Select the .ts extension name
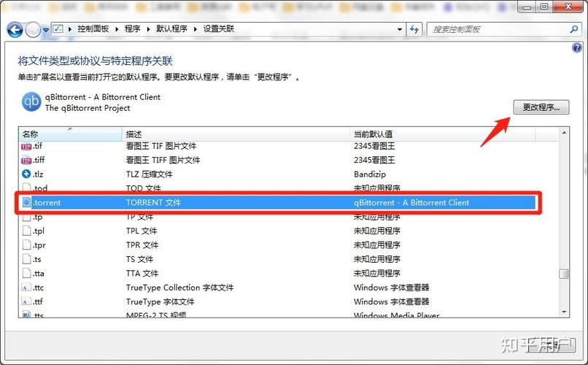This screenshot has height=365, width=588. (36, 259)
